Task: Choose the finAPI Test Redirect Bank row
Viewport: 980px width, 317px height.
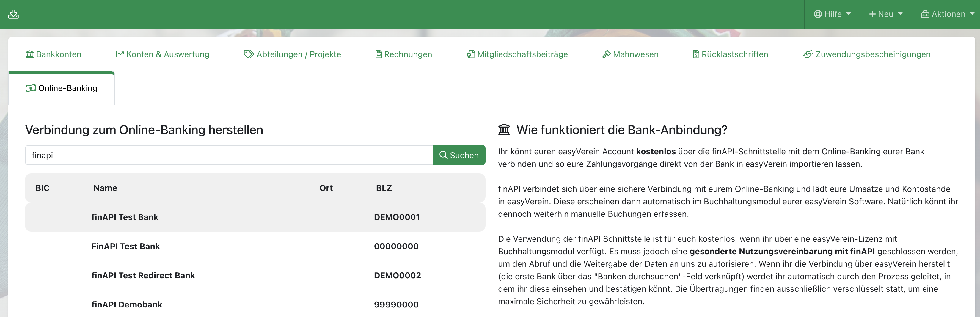Action: click(255, 275)
